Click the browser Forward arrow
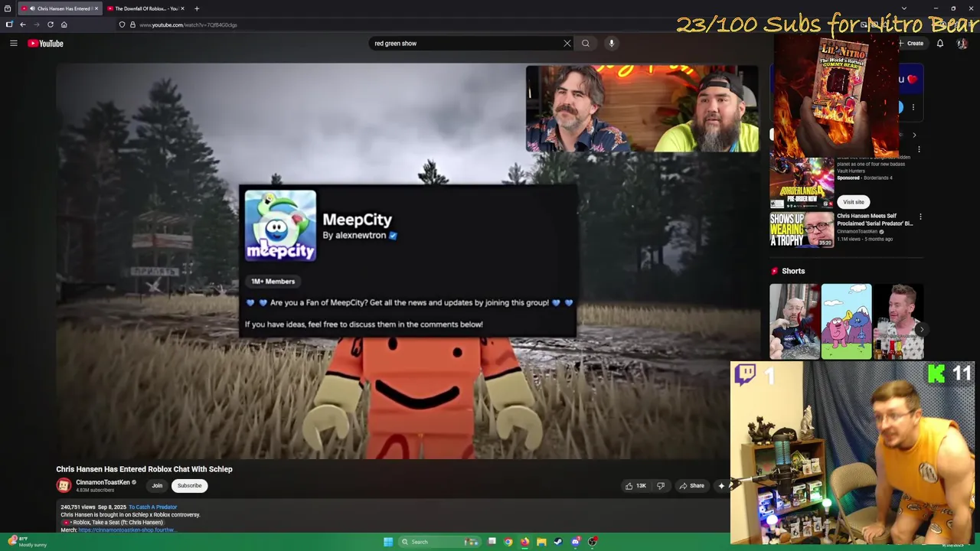This screenshot has width=980, height=551. click(36, 24)
